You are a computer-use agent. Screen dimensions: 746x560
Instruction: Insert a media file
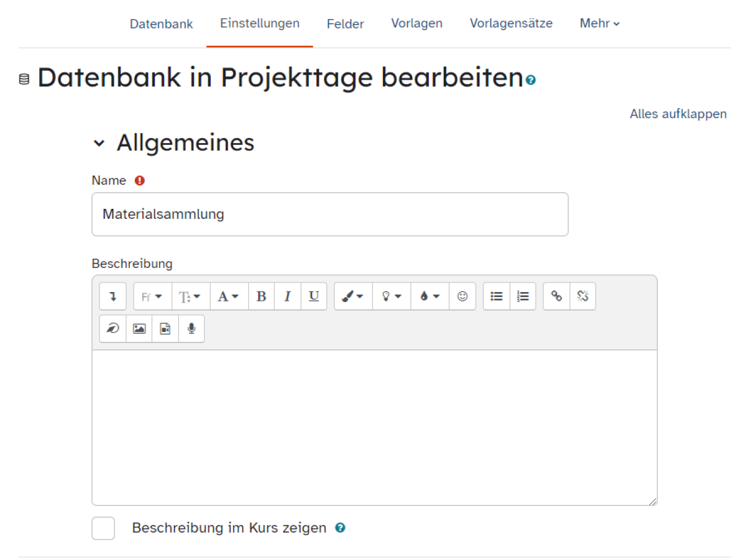(165, 328)
